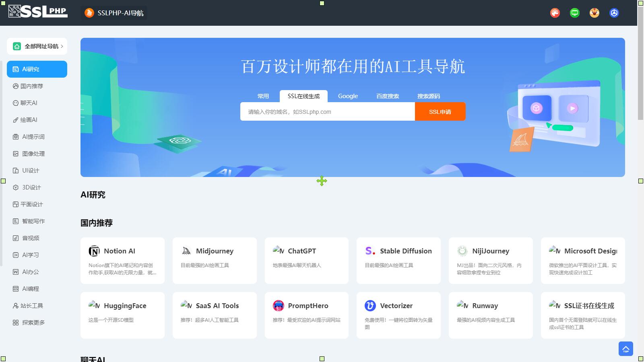Click the Notion AI card logo
Image resolution: width=644 pixels, height=362 pixels.
[94, 251]
